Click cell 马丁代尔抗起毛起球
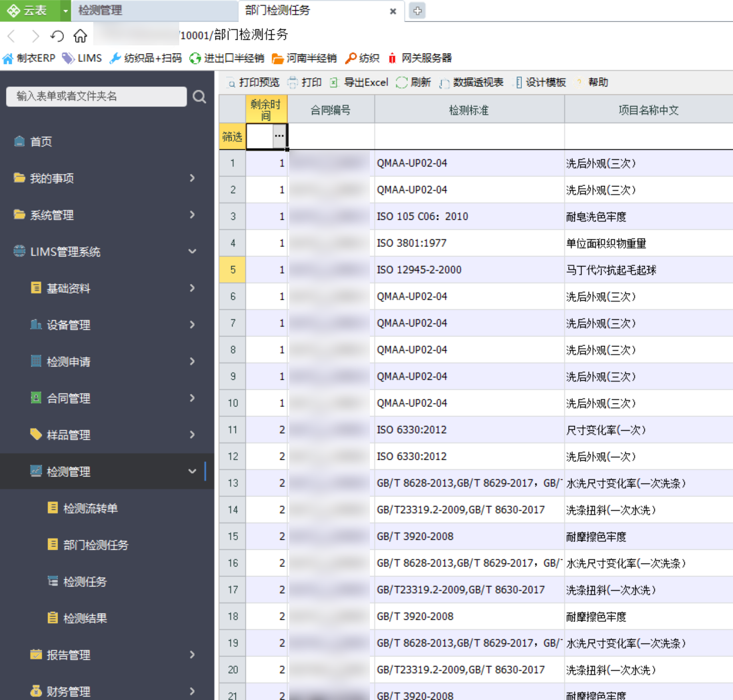 [x=648, y=270]
